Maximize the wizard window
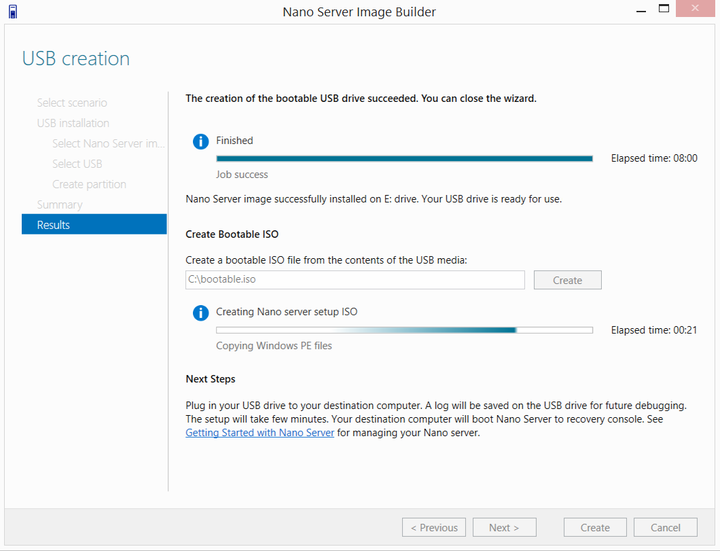720x551 pixels. coord(664,9)
